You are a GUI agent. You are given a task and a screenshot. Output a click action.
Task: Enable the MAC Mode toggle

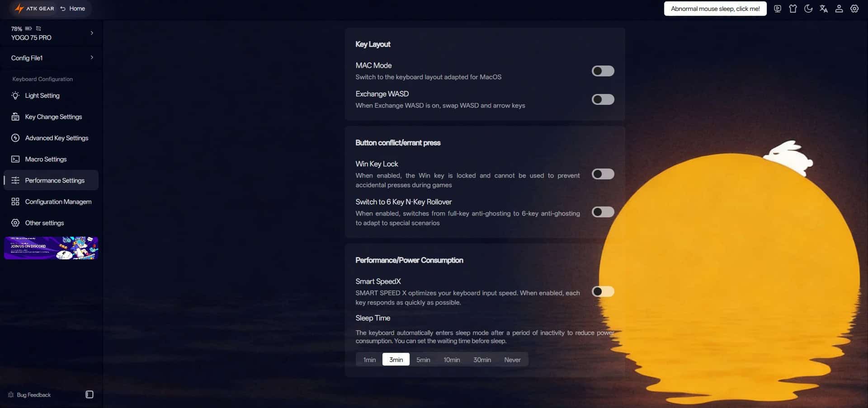tap(603, 71)
